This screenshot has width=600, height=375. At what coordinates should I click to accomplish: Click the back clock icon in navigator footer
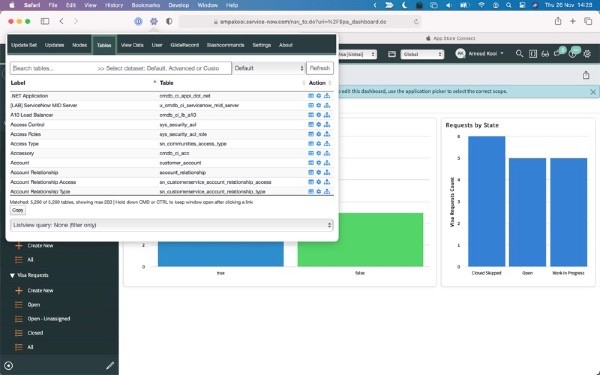point(8,365)
